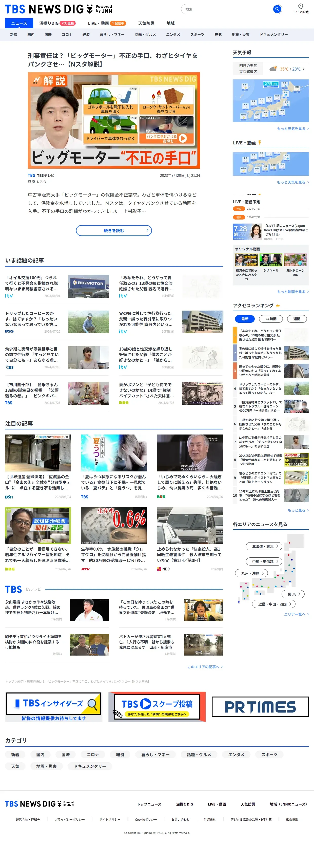Select the 天気 category pill
Screen dimensions: 314x868
[15, 766]
